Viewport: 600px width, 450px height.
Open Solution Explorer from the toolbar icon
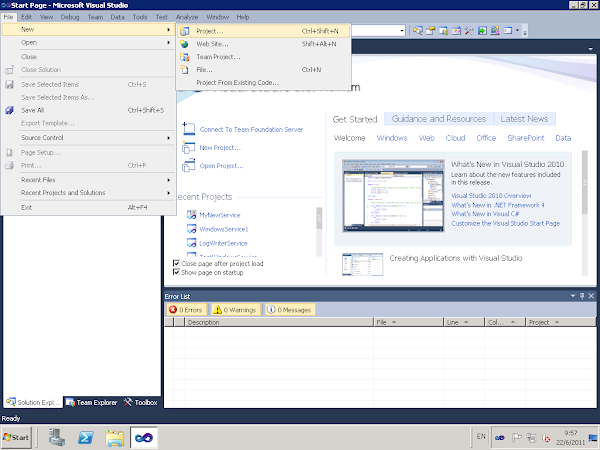(417, 31)
